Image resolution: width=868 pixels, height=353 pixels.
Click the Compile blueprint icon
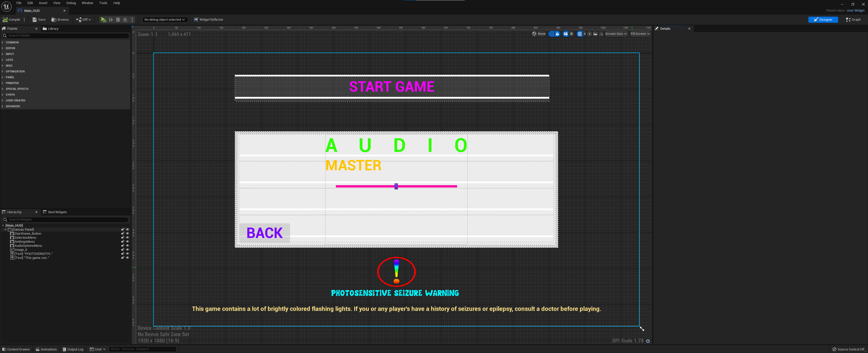point(5,19)
